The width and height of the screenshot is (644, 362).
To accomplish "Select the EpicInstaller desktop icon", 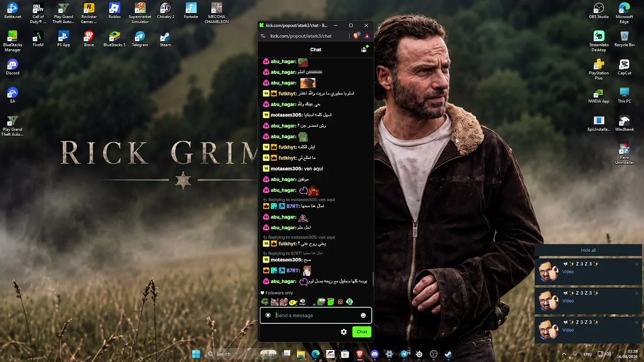I will (599, 124).
